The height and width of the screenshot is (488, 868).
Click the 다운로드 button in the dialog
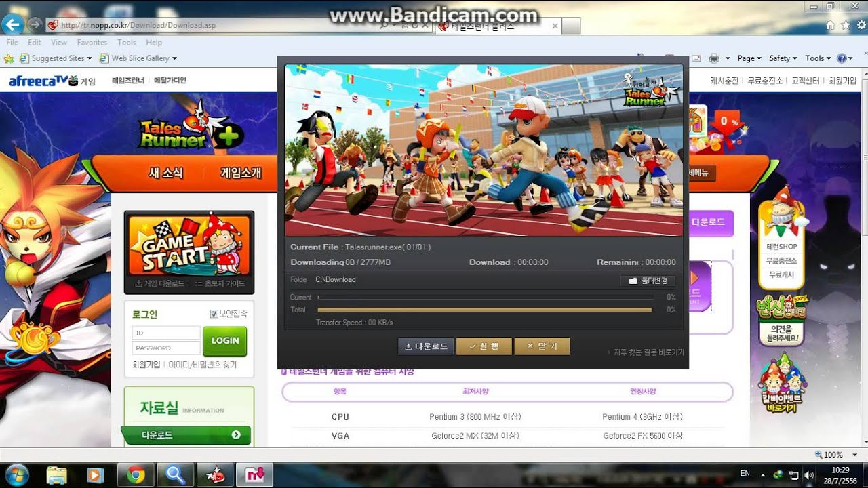coord(426,346)
